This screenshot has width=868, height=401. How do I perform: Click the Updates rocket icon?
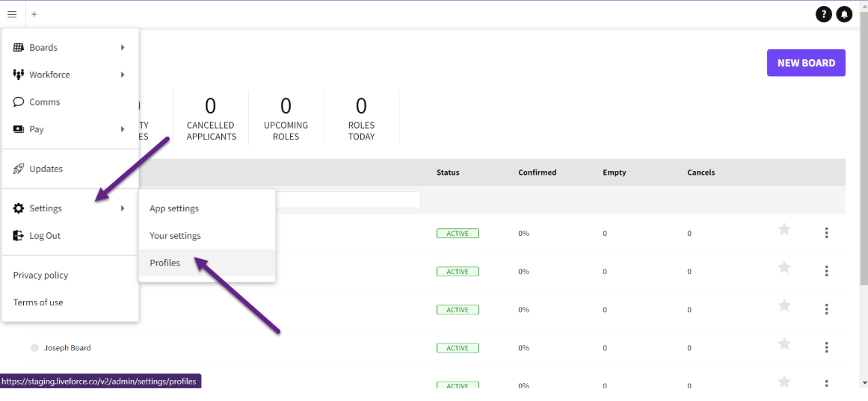18,169
